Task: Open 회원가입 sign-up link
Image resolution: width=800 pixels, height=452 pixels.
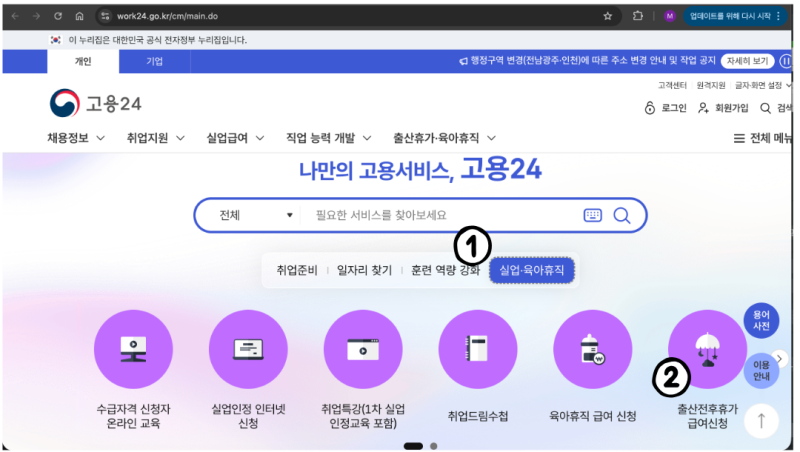Action: tap(723, 108)
